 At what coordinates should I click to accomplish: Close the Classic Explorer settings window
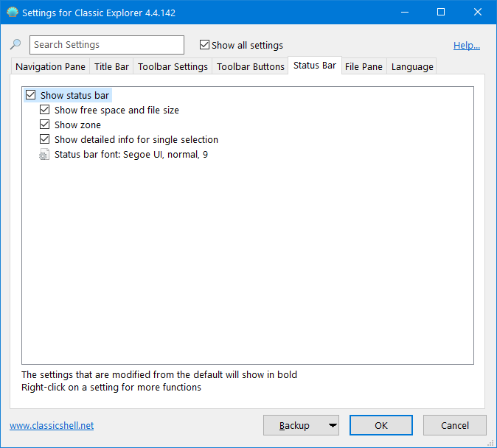[x=478, y=13]
